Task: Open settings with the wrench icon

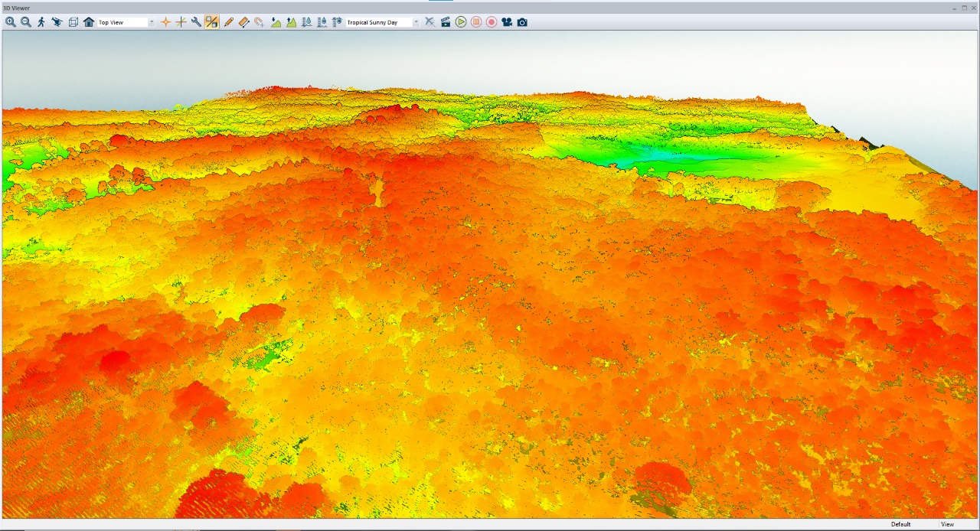Action: pos(196,22)
